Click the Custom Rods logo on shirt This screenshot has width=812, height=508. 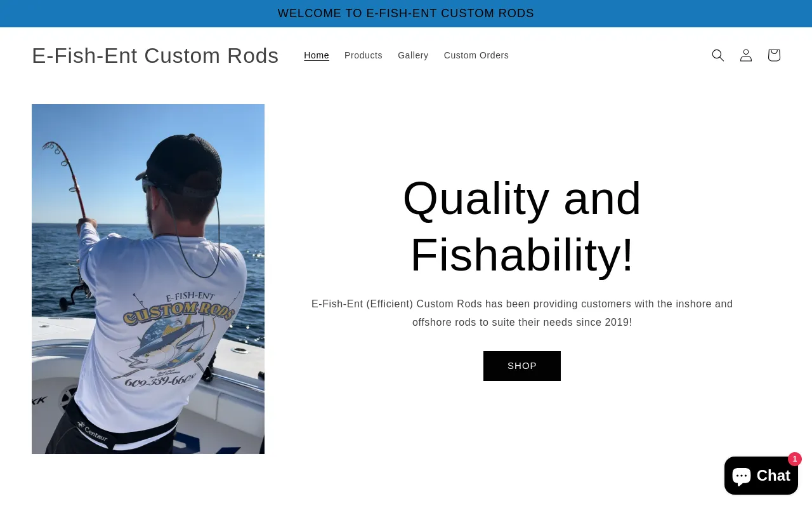click(179, 311)
